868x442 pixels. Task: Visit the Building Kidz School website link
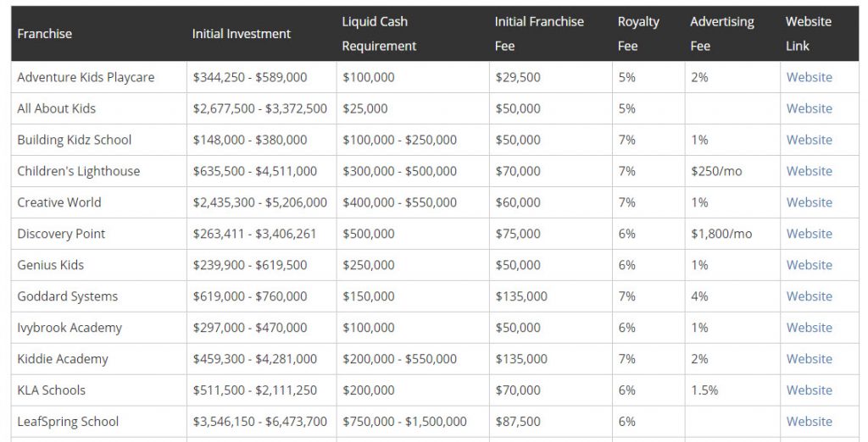[809, 140]
